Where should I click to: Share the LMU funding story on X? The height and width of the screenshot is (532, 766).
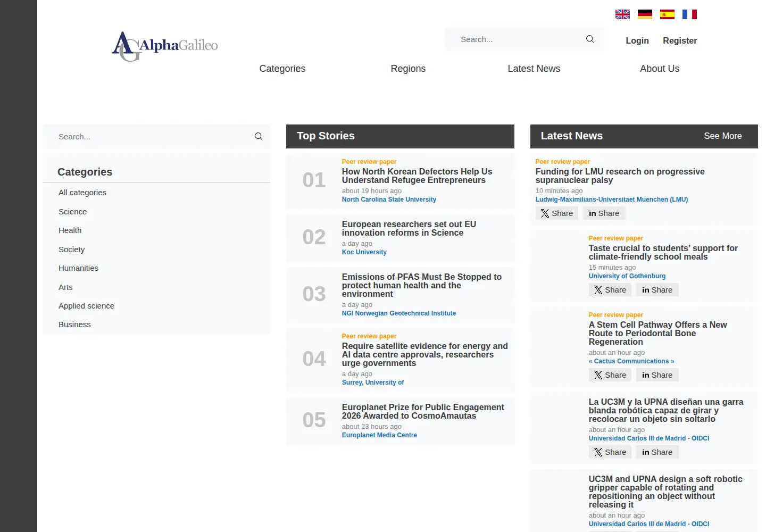pos(557,213)
